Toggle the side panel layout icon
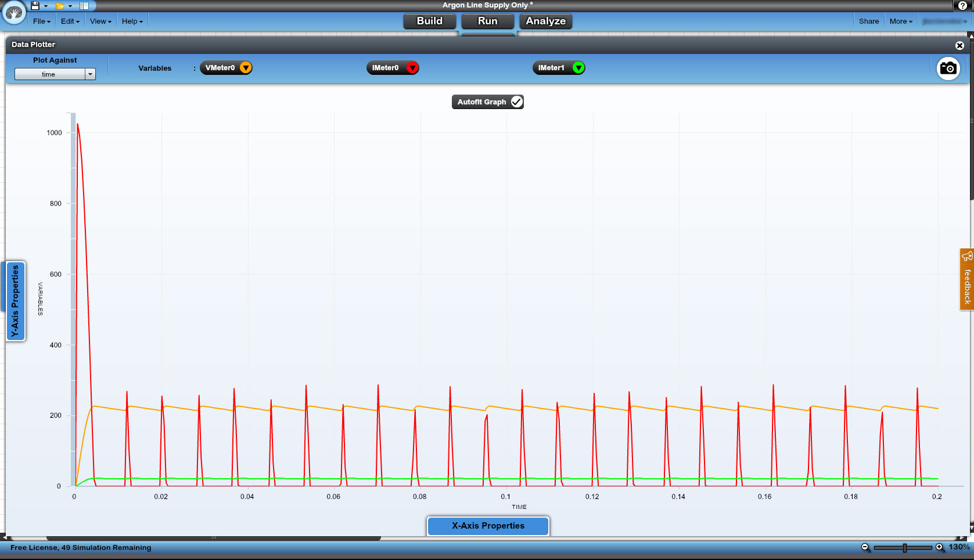Image resolution: width=974 pixels, height=560 pixels. (x=84, y=6)
